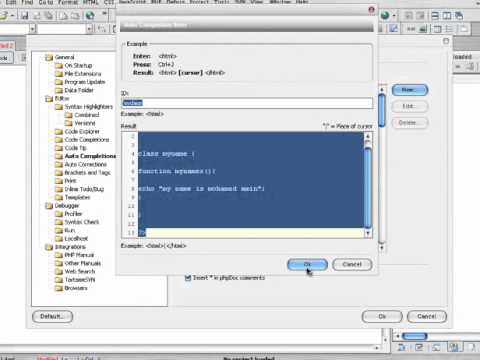Open the Format menu
The width and height of the screenshot is (480, 360).
68,2
